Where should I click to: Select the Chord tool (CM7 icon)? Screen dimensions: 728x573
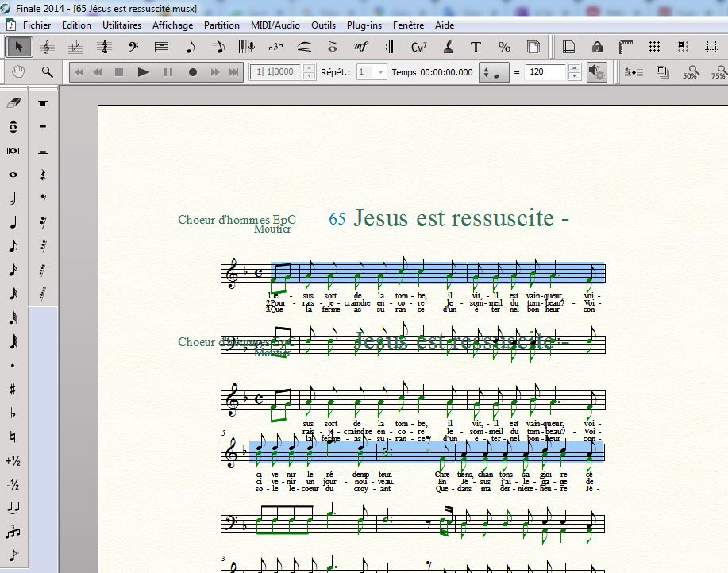click(419, 47)
